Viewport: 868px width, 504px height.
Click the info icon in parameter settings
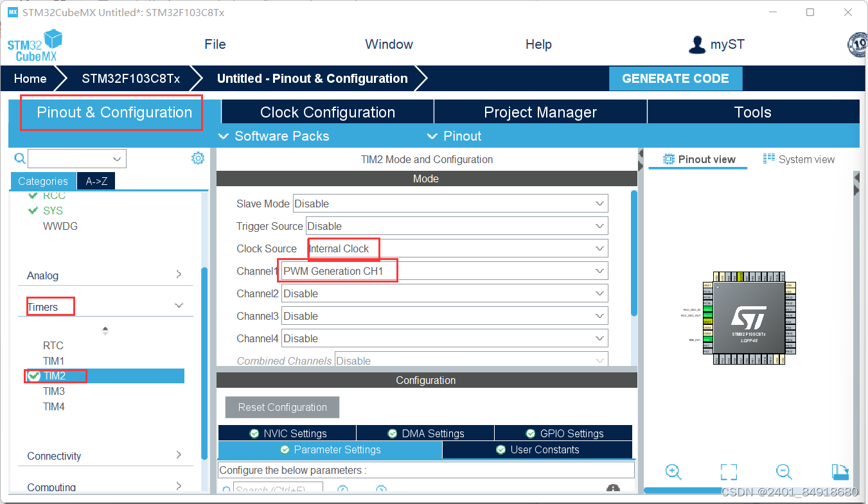click(613, 490)
